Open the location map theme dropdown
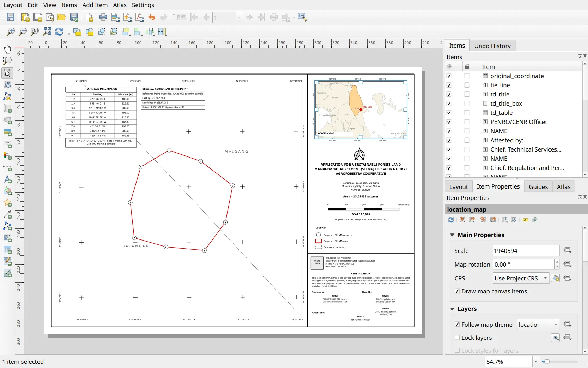This screenshot has width=588, height=368. [538, 325]
